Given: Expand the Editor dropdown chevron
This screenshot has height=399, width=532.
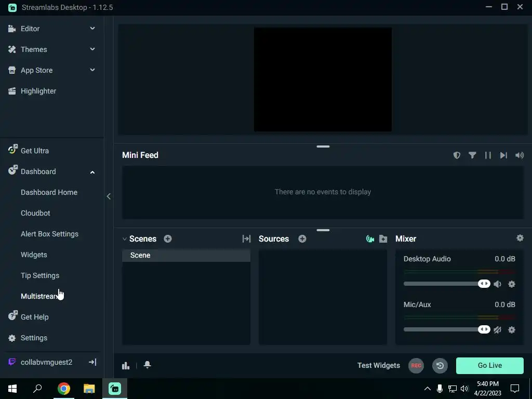Looking at the screenshot, I should tap(92, 29).
